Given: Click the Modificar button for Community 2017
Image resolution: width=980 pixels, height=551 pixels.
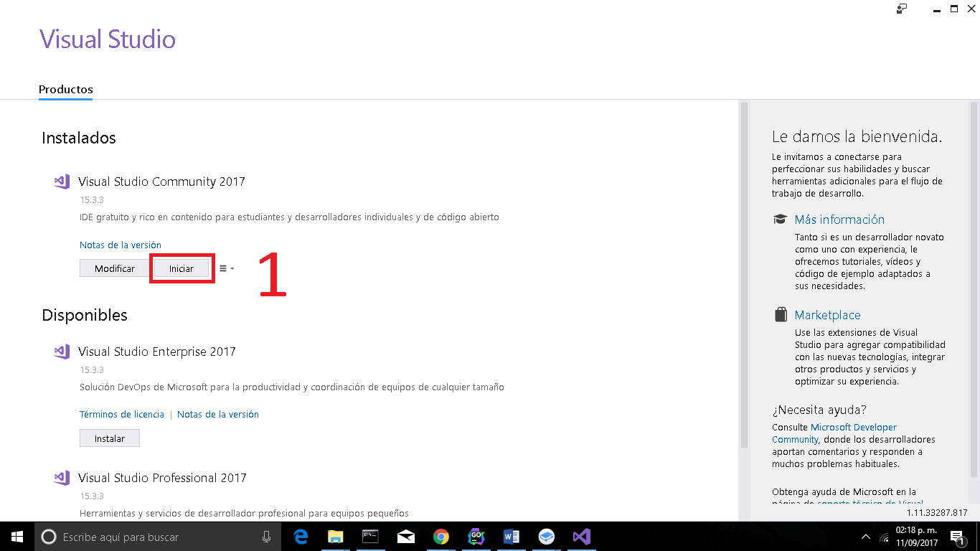Looking at the screenshot, I should [x=115, y=268].
